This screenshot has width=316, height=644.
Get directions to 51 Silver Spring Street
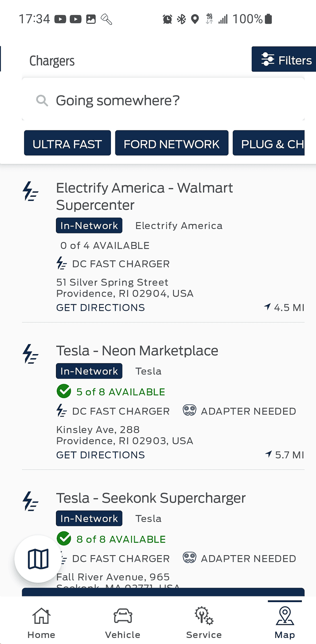pos(101,308)
